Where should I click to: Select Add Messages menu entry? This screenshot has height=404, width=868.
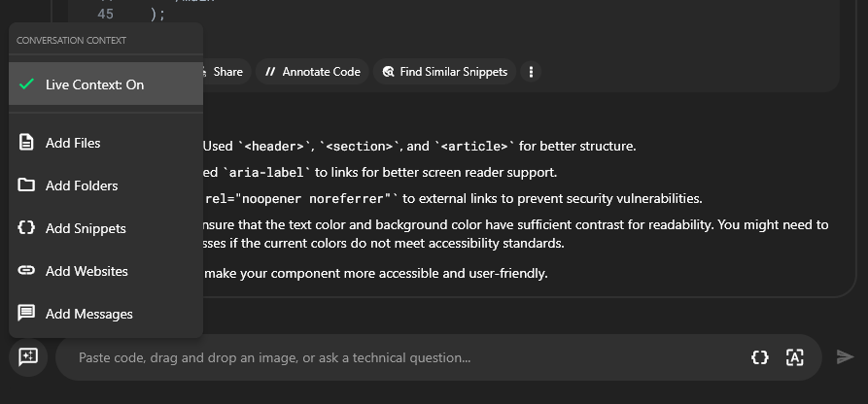click(x=106, y=314)
